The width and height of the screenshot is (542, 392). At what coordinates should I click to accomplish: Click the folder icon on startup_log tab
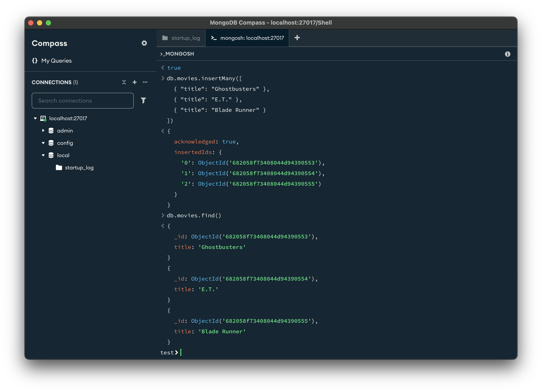click(165, 38)
